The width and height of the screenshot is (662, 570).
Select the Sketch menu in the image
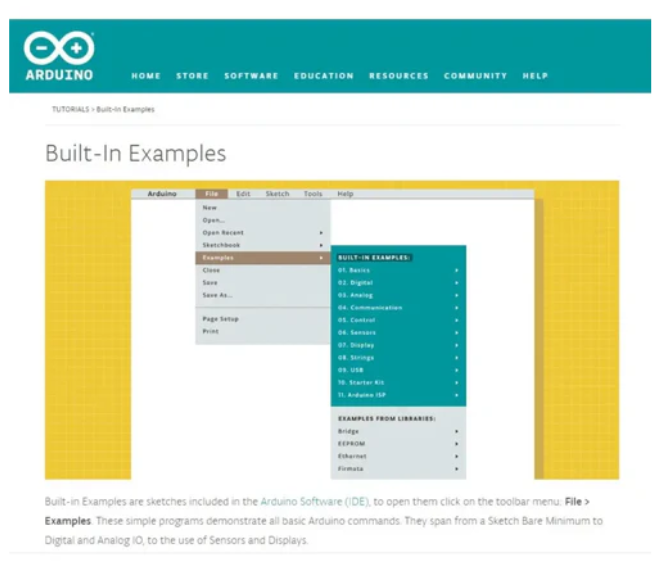coord(277,193)
